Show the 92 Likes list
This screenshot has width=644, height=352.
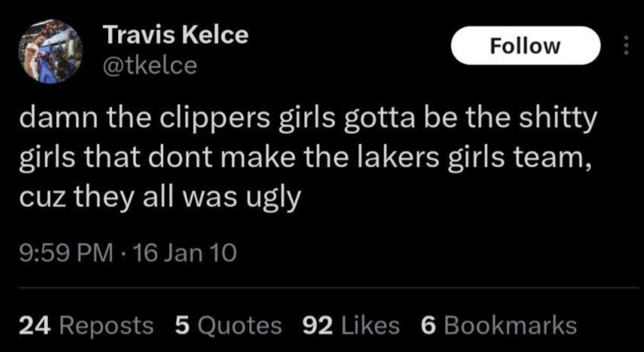pos(351,325)
